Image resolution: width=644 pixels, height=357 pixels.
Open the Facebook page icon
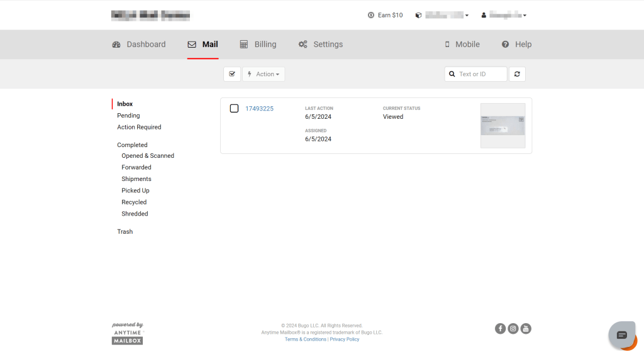tap(500, 328)
